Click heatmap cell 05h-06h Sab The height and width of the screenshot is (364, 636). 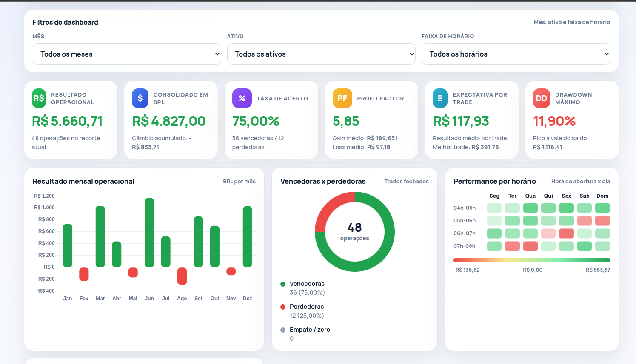pyautogui.click(x=585, y=221)
